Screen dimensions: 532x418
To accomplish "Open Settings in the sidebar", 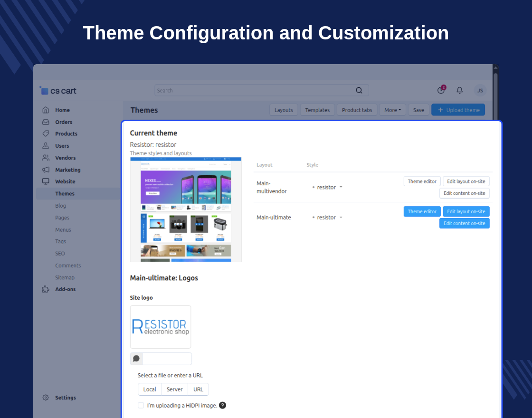I will click(66, 398).
